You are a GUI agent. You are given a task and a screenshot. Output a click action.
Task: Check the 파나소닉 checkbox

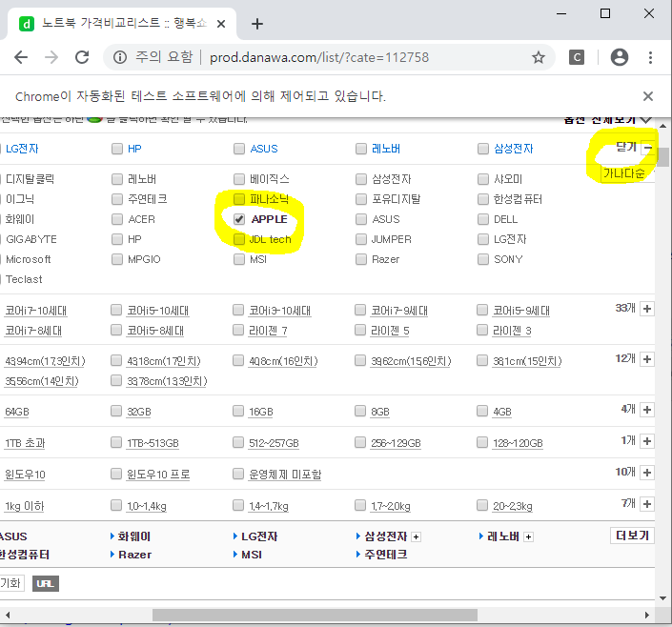[239, 199]
